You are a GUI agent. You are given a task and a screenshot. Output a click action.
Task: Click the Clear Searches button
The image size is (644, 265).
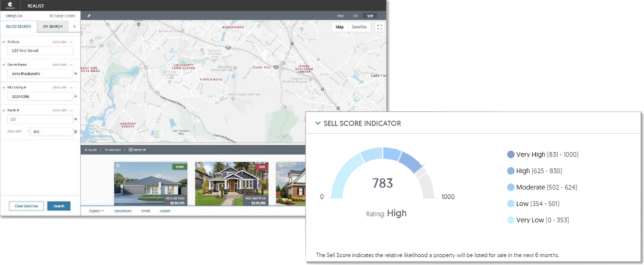pos(26,206)
